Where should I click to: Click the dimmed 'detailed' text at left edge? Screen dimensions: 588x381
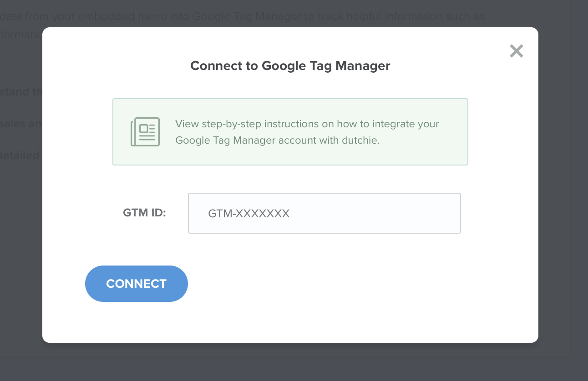coord(21,155)
